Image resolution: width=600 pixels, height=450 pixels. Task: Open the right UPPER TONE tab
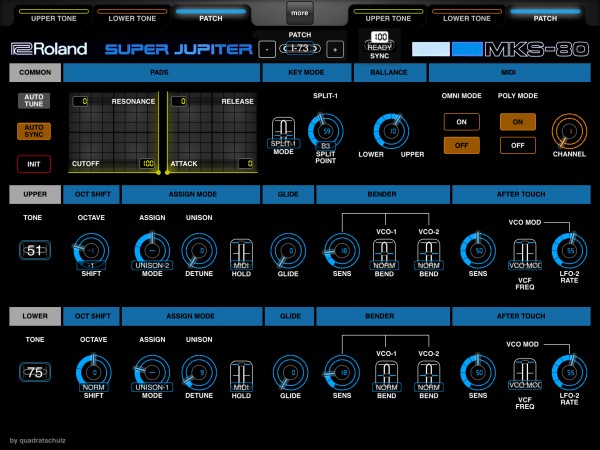coord(388,16)
